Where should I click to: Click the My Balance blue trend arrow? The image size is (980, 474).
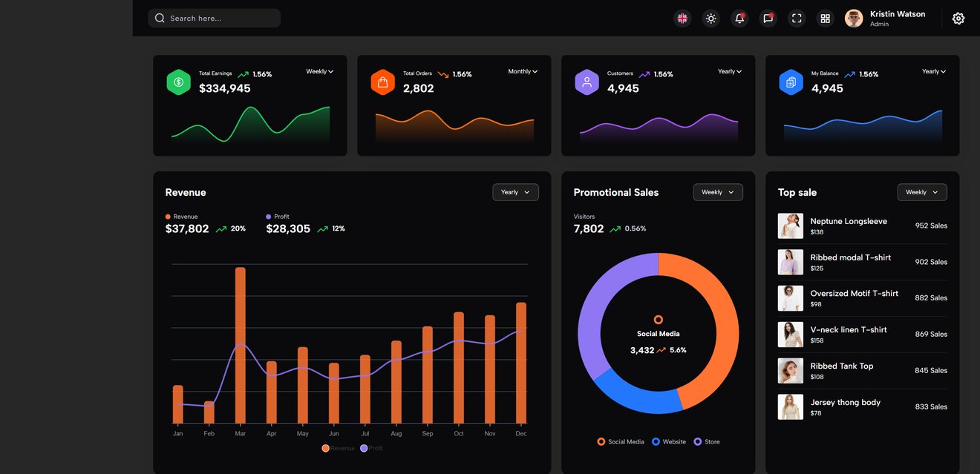click(849, 75)
